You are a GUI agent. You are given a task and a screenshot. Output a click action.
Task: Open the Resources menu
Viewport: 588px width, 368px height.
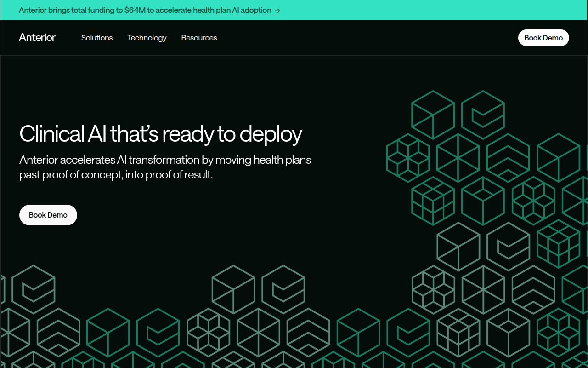click(x=199, y=38)
